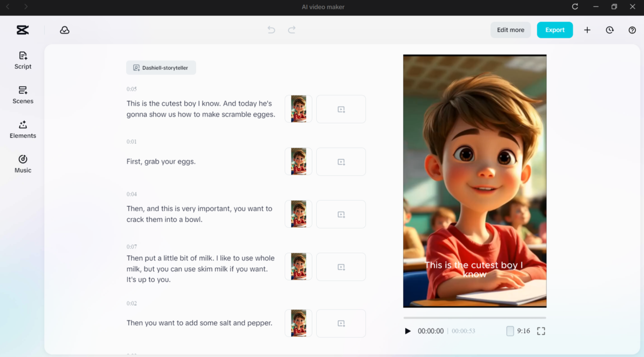Viewport: 644px width, 357px height.
Task: Open the Script panel
Action: pyautogui.click(x=23, y=60)
